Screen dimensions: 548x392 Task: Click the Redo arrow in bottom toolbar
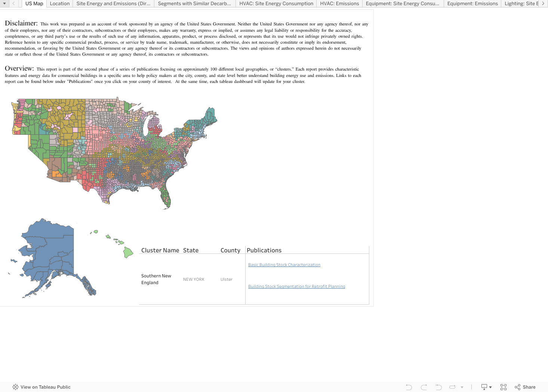click(424, 387)
